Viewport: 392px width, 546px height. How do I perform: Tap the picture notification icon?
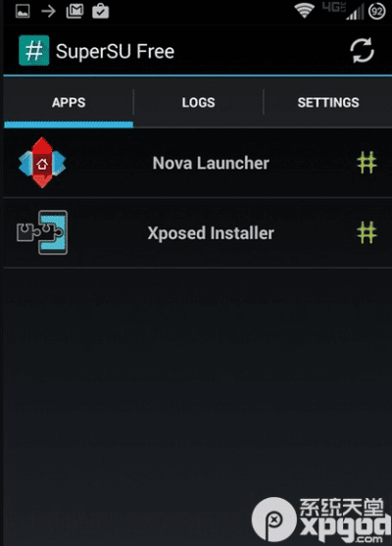point(23,11)
